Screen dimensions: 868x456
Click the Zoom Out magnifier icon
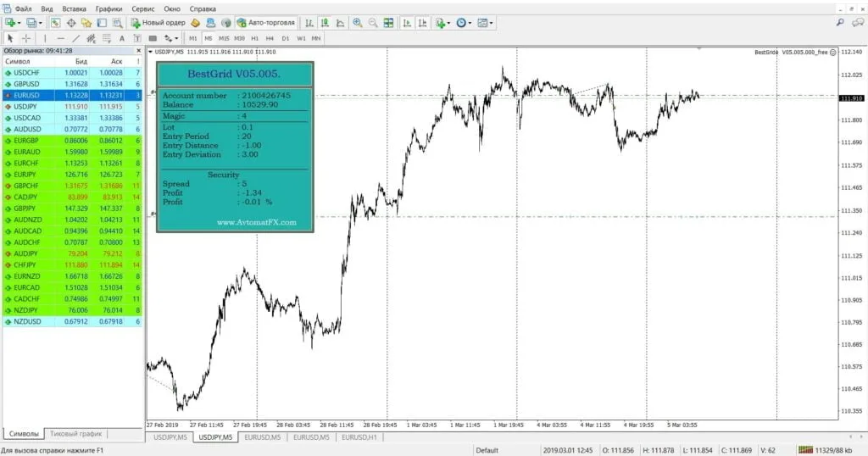pos(372,23)
